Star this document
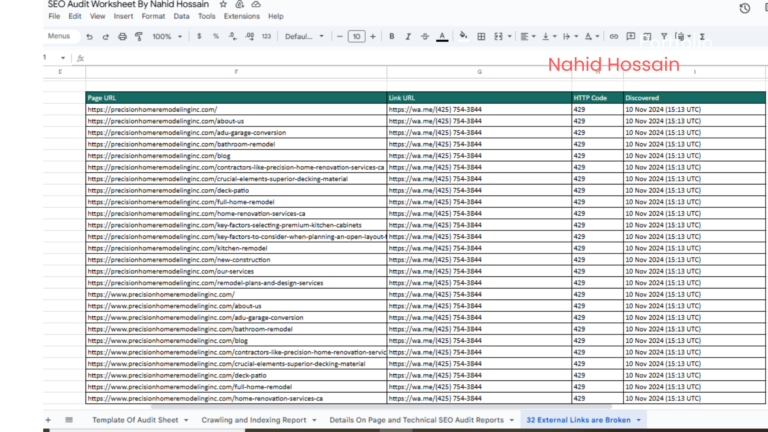This screenshot has height=432, width=768. coord(223,4)
